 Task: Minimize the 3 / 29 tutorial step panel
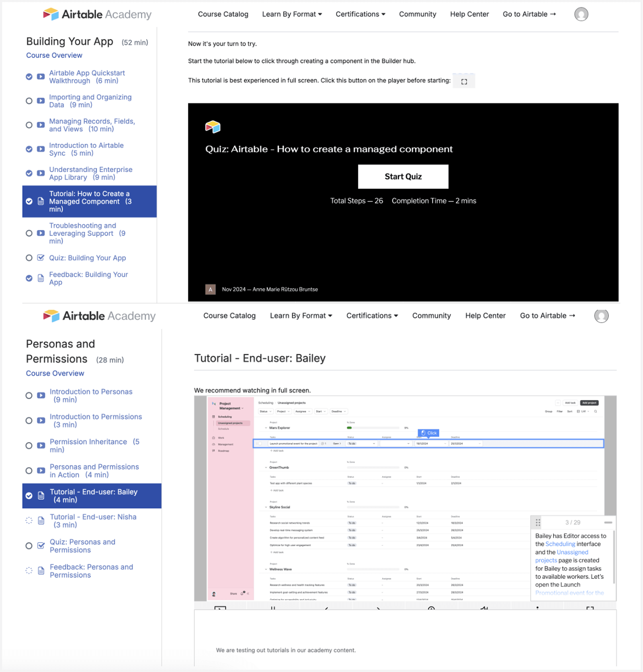tap(608, 522)
